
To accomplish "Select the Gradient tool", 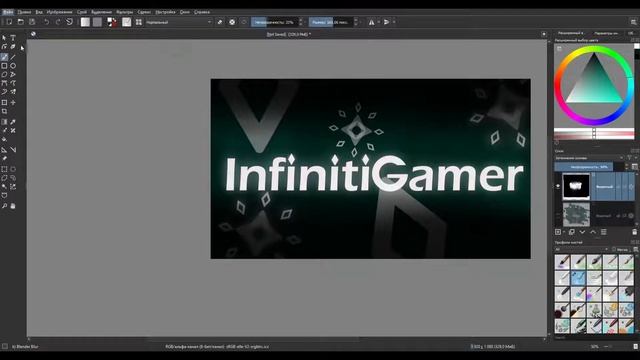I will coord(4,122).
